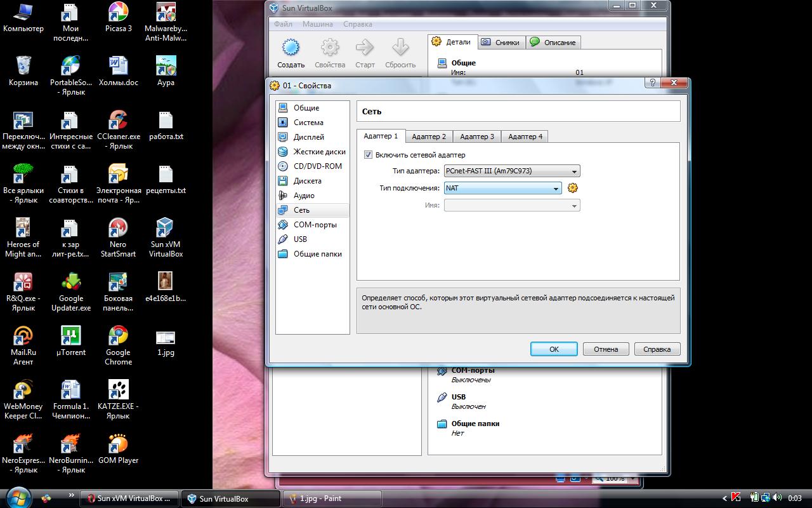This screenshot has height=508, width=812.
Task: Open the Описание tab in VirtualBox window
Action: click(x=553, y=43)
